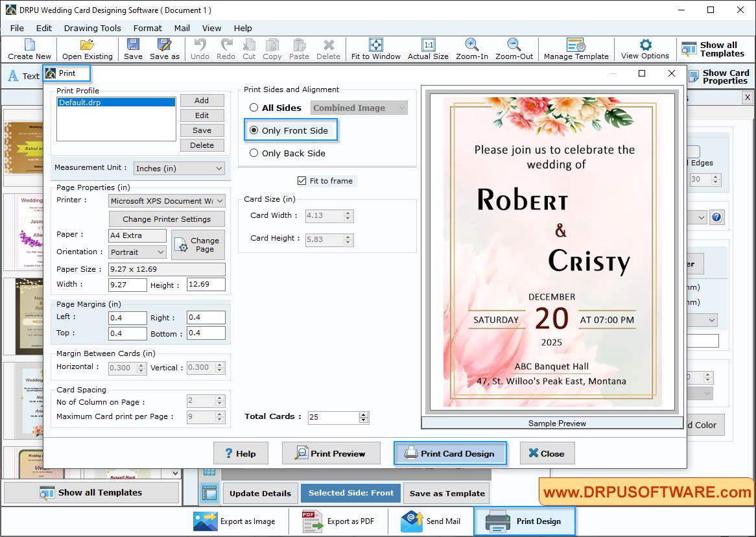This screenshot has height=537, width=756.
Task: Select the Export as PDF icon
Action: 312,521
